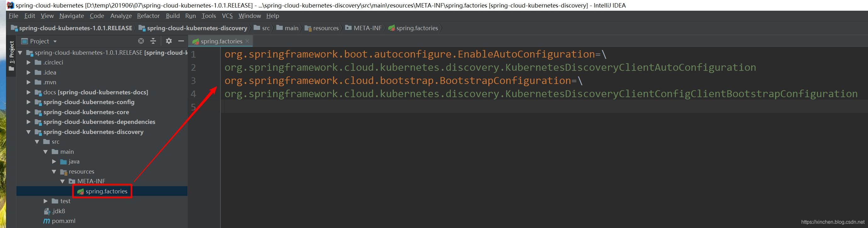
Task: Select the highlighted spring.factories file in tree
Action: (x=102, y=191)
